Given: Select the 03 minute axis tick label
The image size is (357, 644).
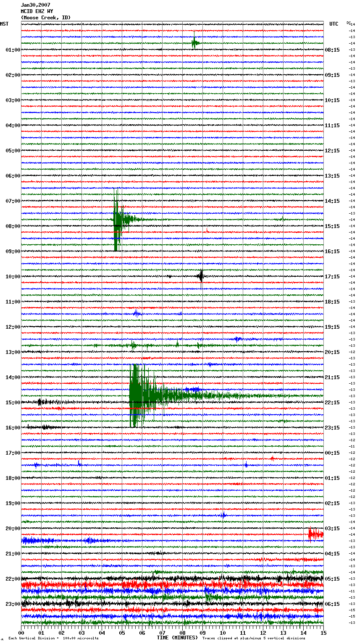Looking at the screenshot, I should click(82, 633).
